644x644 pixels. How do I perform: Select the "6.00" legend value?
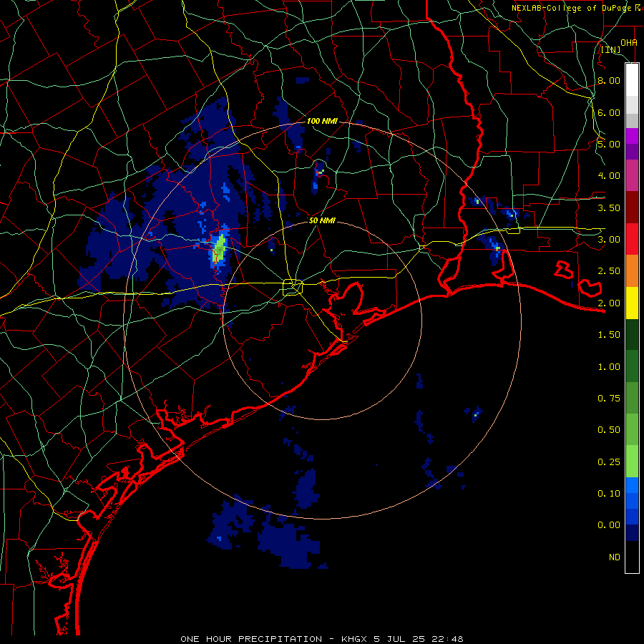coord(609,112)
